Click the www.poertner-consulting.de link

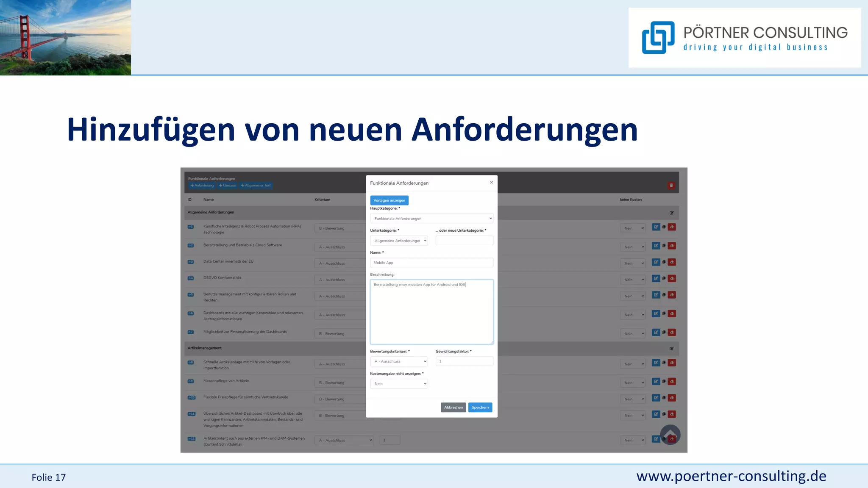click(731, 476)
